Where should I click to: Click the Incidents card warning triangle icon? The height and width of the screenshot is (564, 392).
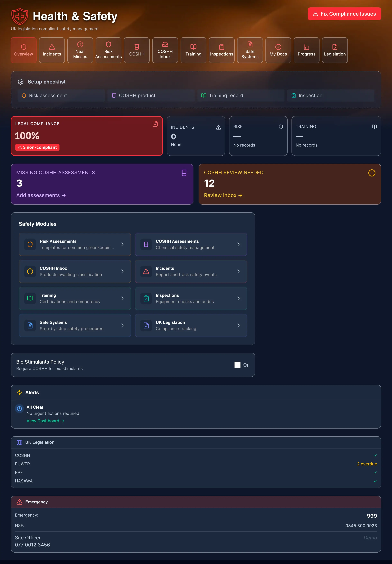(x=219, y=127)
